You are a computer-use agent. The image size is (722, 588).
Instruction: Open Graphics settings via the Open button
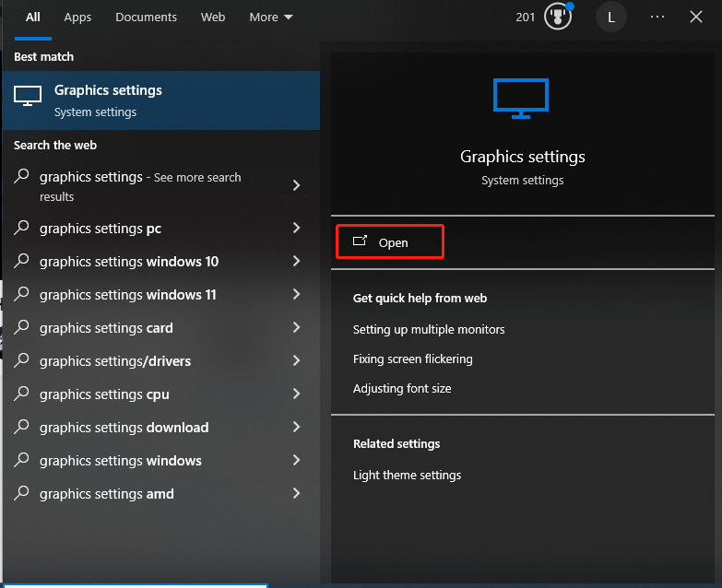click(390, 241)
